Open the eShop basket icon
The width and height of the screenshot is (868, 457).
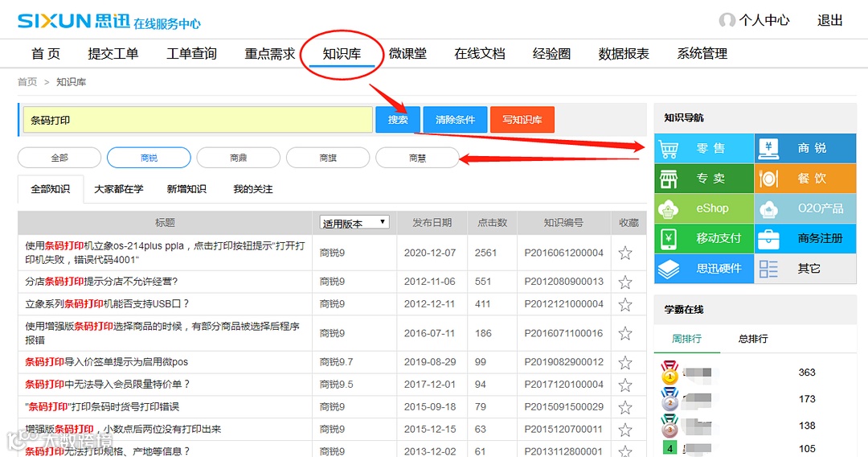pos(669,209)
